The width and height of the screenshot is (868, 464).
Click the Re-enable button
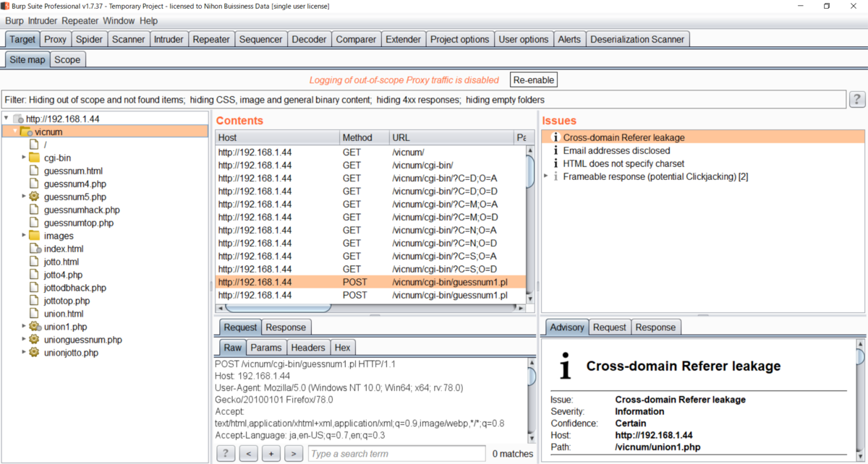(x=534, y=80)
